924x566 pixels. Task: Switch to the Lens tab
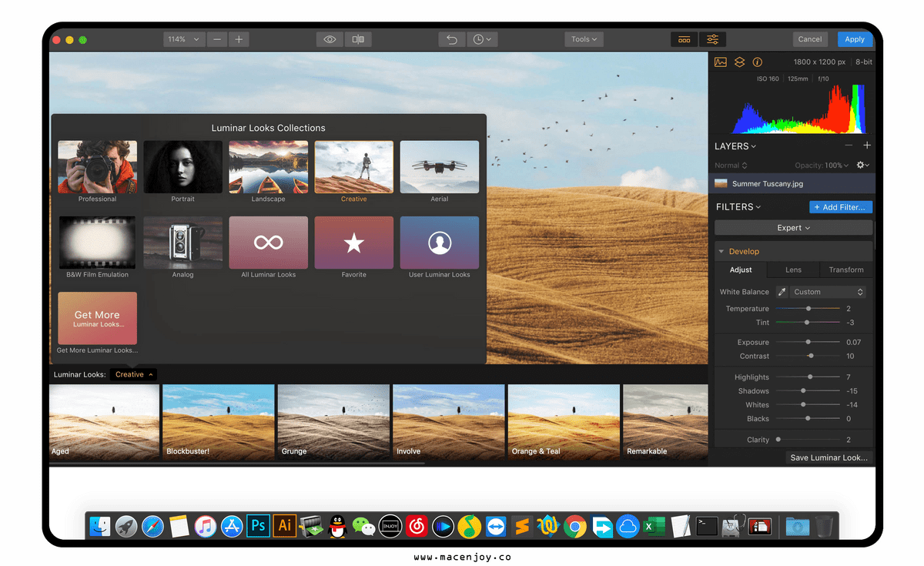tap(793, 270)
